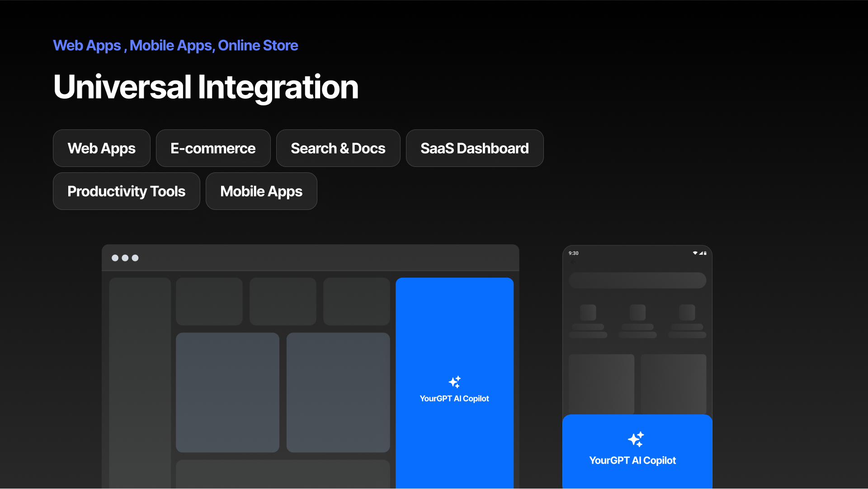Pick the Mobile Apps tag

(261, 191)
